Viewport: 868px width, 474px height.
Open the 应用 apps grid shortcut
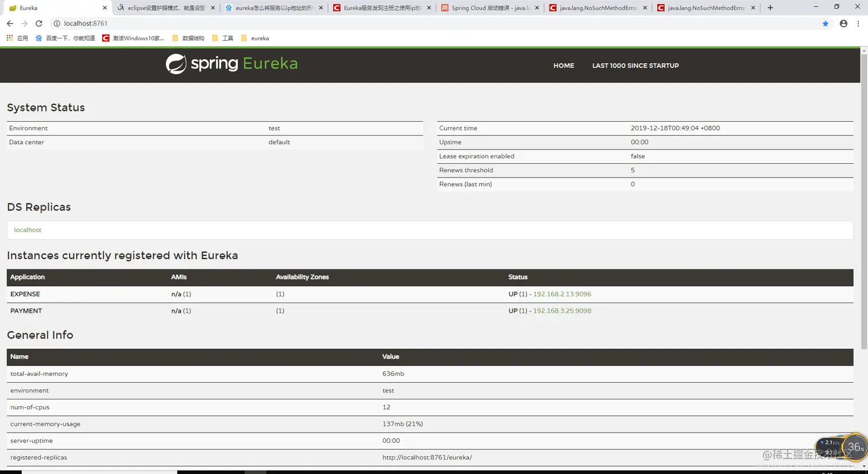click(x=17, y=38)
